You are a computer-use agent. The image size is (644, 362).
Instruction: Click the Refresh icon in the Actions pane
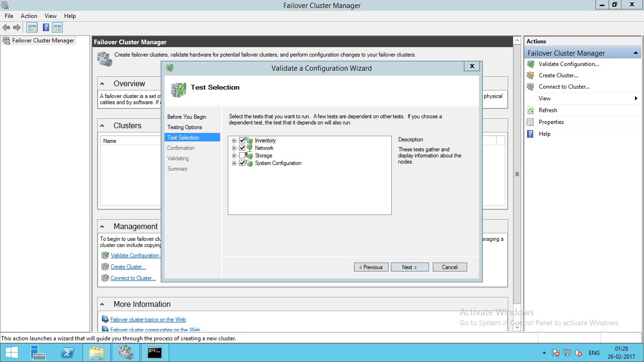[x=530, y=110]
